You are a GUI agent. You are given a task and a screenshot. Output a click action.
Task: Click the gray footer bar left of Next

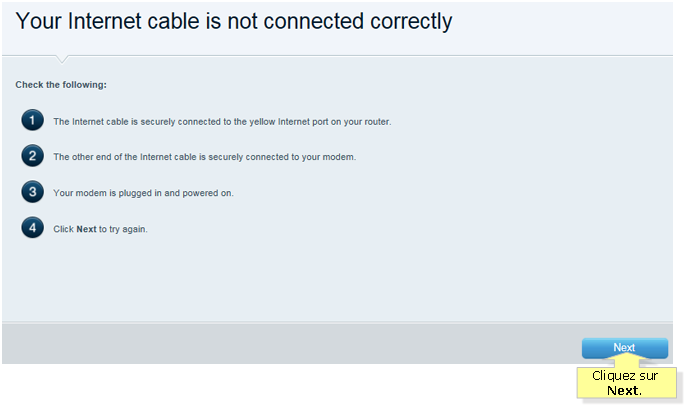click(292, 344)
